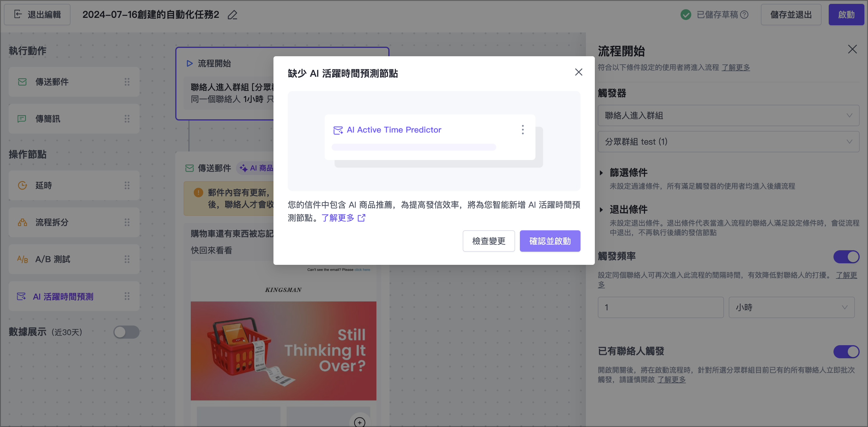The height and width of the screenshot is (427, 868).
Task: Disable the 已有聯絡人觸發 switch
Action: [846, 352]
